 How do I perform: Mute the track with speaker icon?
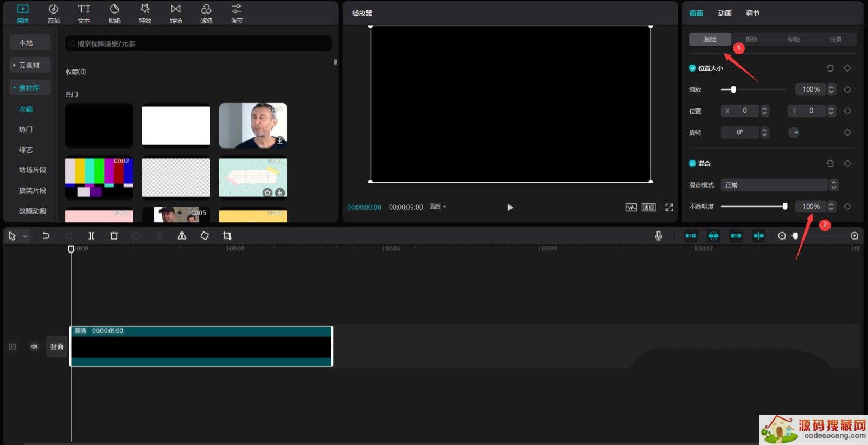pos(34,346)
